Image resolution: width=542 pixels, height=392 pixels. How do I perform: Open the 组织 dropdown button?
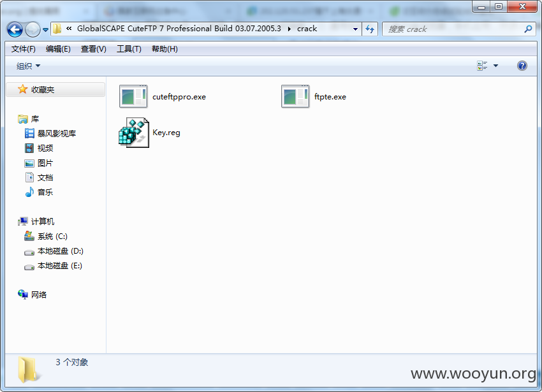pyautogui.click(x=28, y=66)
